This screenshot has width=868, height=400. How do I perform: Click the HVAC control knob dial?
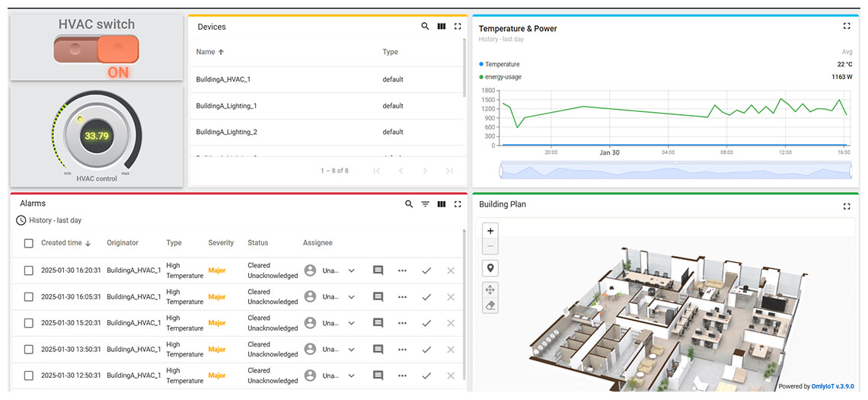pyautogui.click(x=97, y=136)
